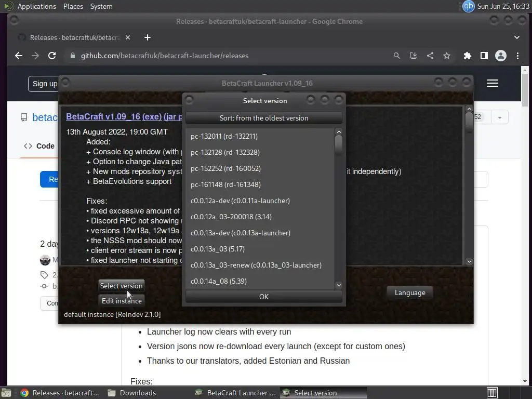This screenshot has height=399, width=532.
Task: Click Select version button in launcher
Action: 121,286
